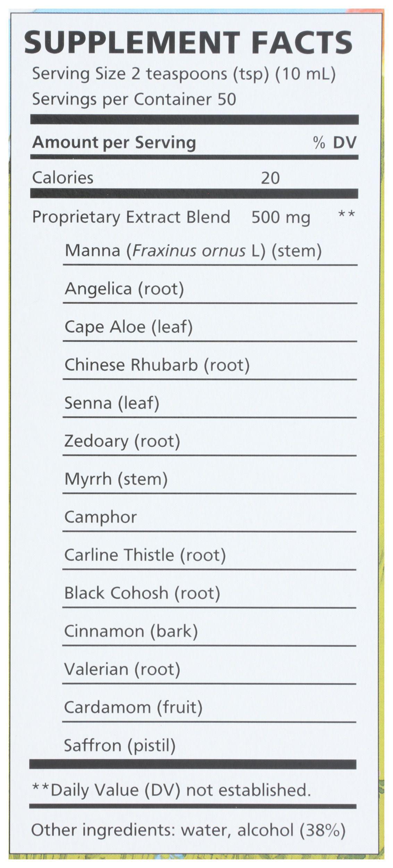This screenshot has height=868, width=393.
Task: Select the Carline Thistle (root) entry
Action: tap(145, 555)
